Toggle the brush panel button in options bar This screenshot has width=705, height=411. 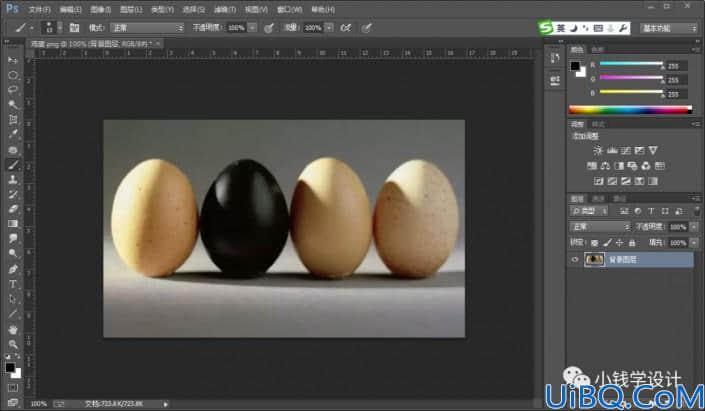(74, 28)
